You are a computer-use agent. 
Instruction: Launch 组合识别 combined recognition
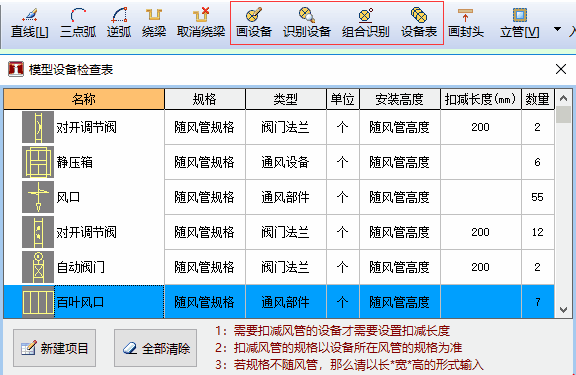click(366, 24)
